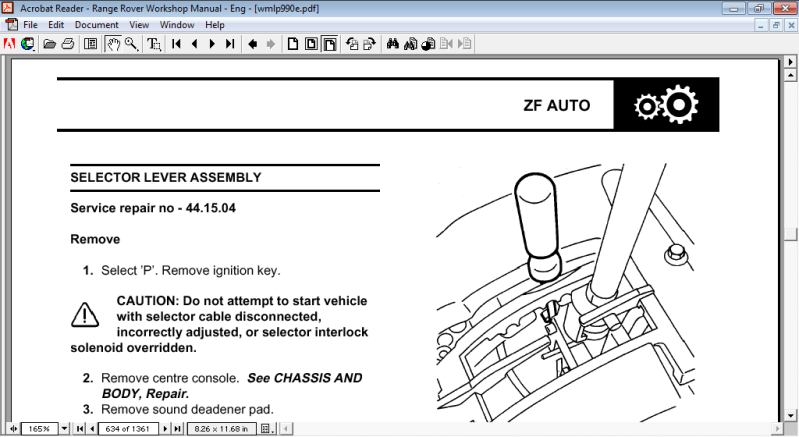Toggle the navigation pane icon
Image resolution: width=799 pixels, height=437 pixels.
point(90,44)
